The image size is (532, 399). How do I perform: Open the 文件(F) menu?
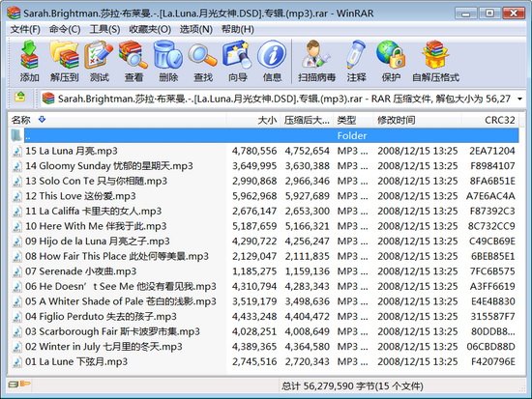(x=25, y=30)
